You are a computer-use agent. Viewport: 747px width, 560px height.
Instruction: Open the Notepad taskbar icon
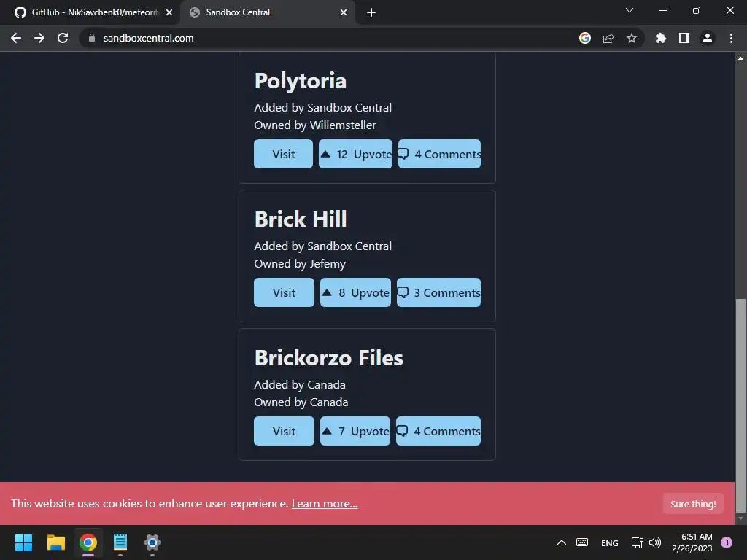pyautogui.click(x=120, y=542)
